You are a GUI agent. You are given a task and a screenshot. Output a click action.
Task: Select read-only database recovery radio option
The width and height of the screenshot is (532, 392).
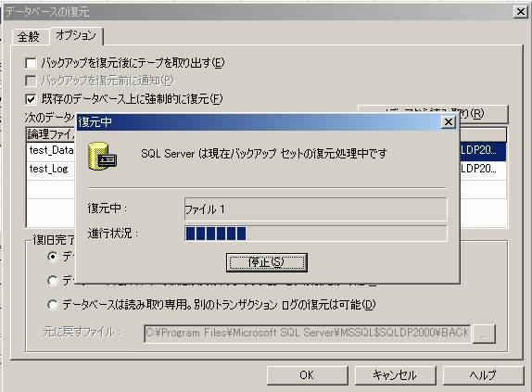pyautogui.click(x=53, y=305)
